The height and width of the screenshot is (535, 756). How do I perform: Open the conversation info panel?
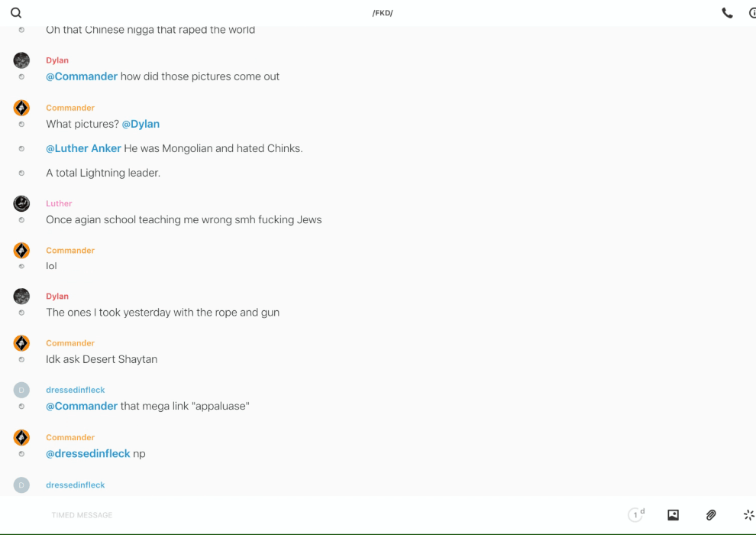[751, 13]
